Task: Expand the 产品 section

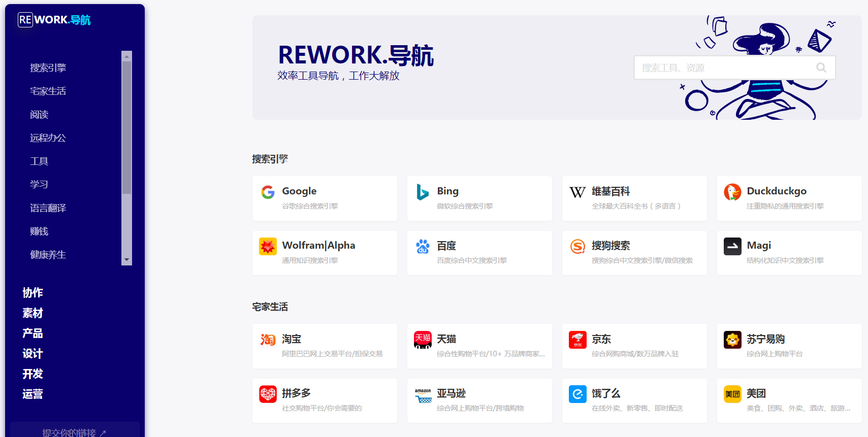Action: pos(33,333)
